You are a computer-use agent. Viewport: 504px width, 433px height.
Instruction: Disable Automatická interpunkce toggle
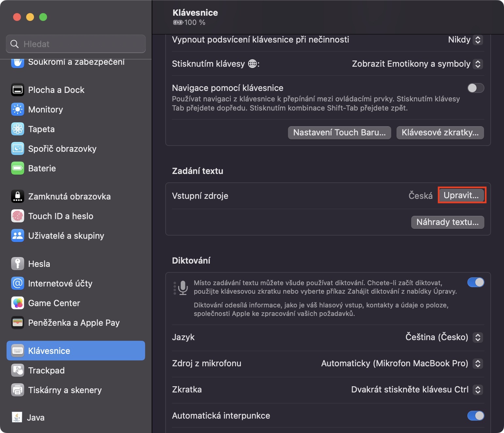pyautogui.click(x=476, y=416)
